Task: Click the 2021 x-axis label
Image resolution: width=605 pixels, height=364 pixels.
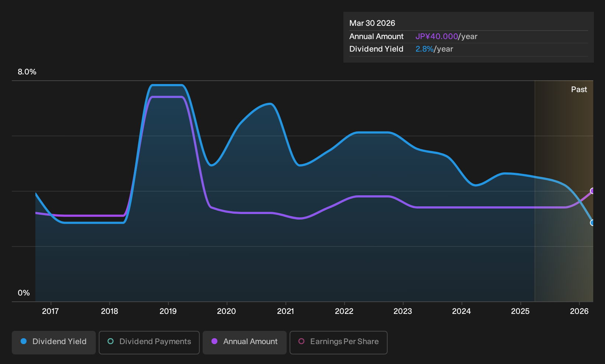Action: [x=286, y=311]
